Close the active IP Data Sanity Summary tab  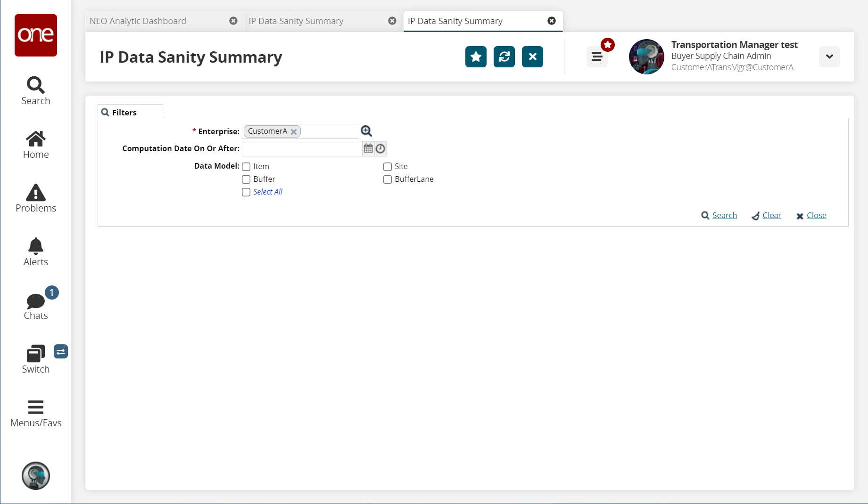tap(552, 21)
